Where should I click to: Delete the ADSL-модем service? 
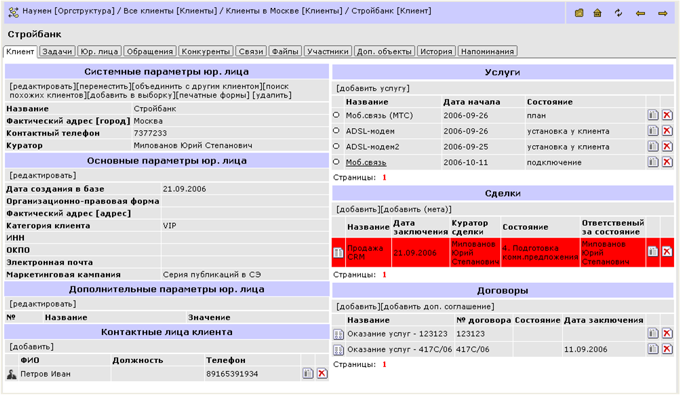pos(667,131)
